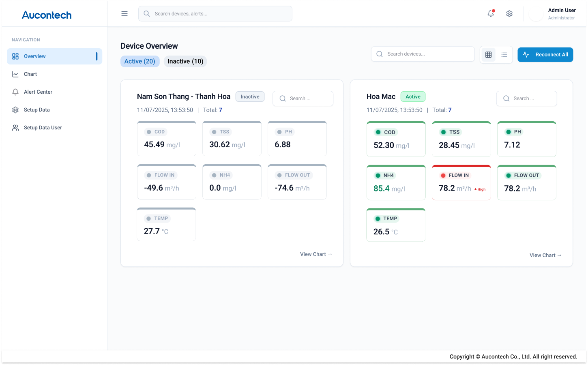
Task: Click the hamburger menu icon
Action: coord(124,13)
